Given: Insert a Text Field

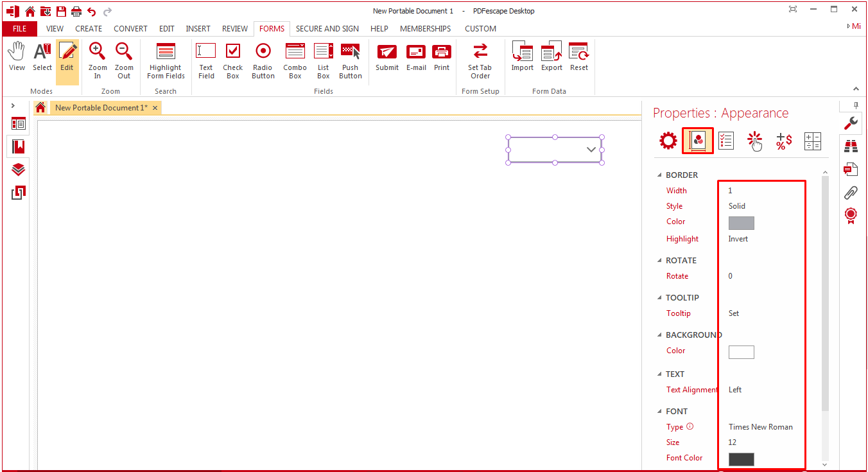Looking at the screenshot, I should 206,61.
